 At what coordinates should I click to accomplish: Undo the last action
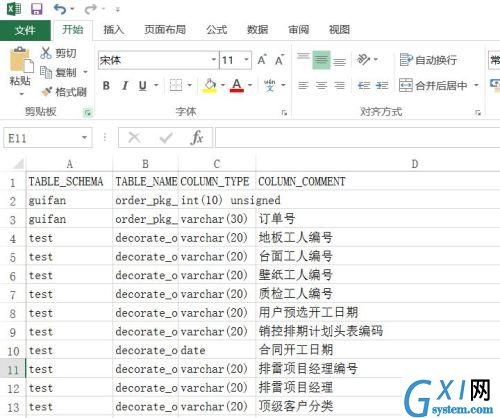60,9
